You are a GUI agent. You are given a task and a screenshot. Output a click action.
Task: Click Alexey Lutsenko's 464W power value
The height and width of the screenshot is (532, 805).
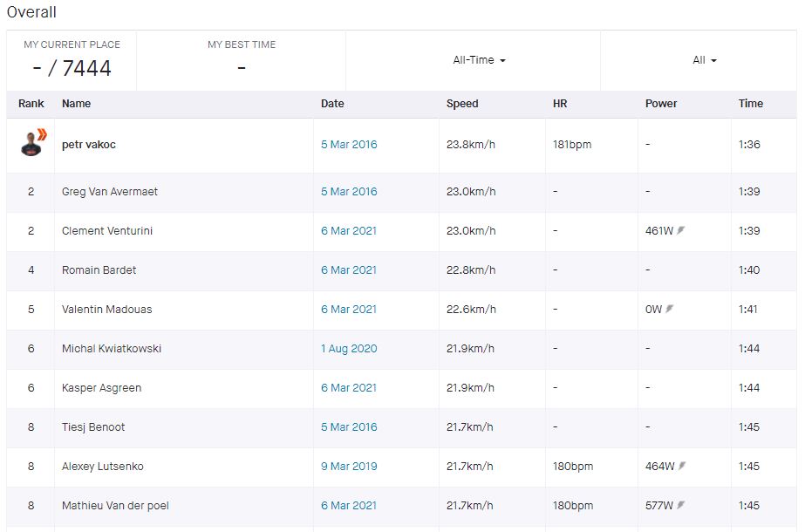tap(659, 467)
